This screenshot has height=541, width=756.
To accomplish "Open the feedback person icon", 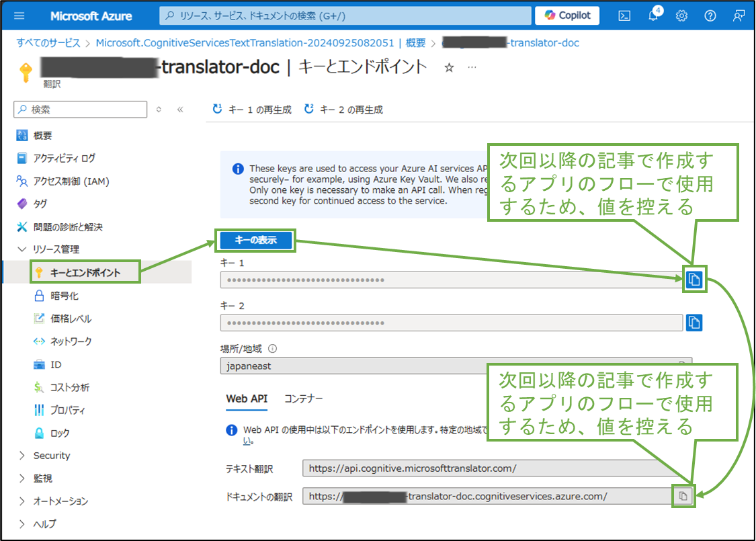I will (738, 16).
